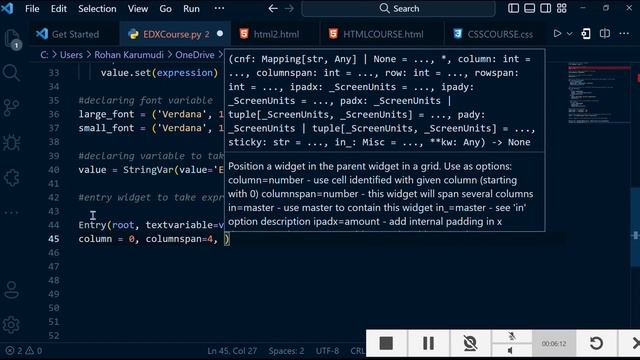Image resolution: width=640 pixels, height=360 pixels.
Task: Open the Edit menu
Action: 59,9
